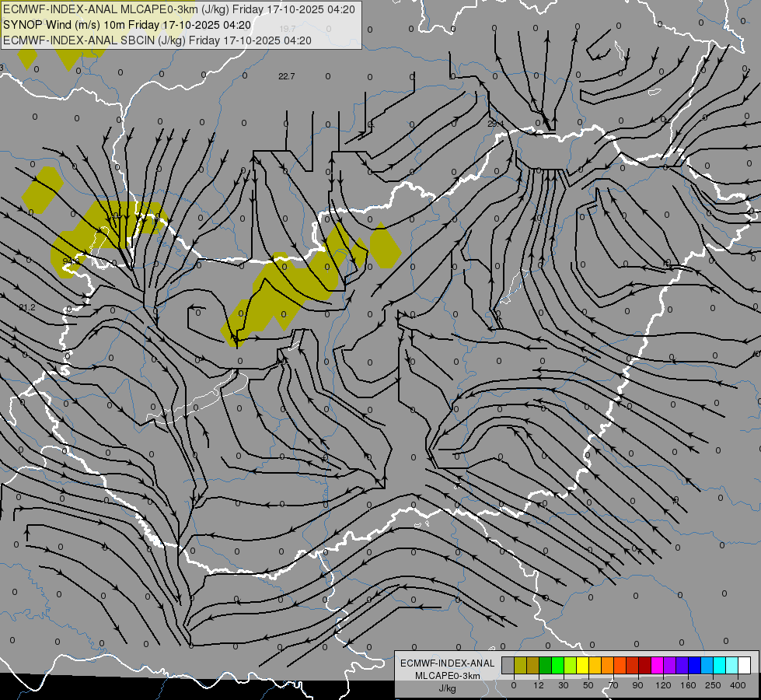
Task: Click the dark blue legend swatch
Action: pos(694,666)
